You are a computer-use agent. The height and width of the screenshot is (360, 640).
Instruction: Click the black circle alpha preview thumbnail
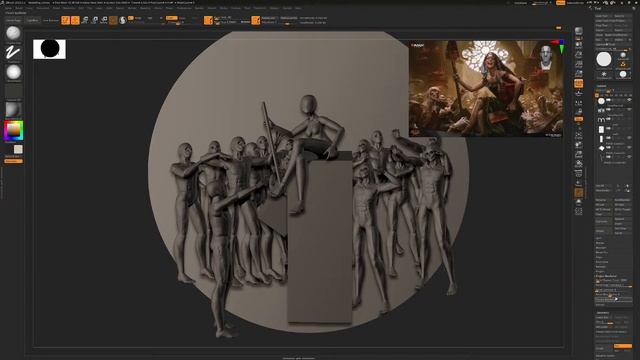click(49, 49)
